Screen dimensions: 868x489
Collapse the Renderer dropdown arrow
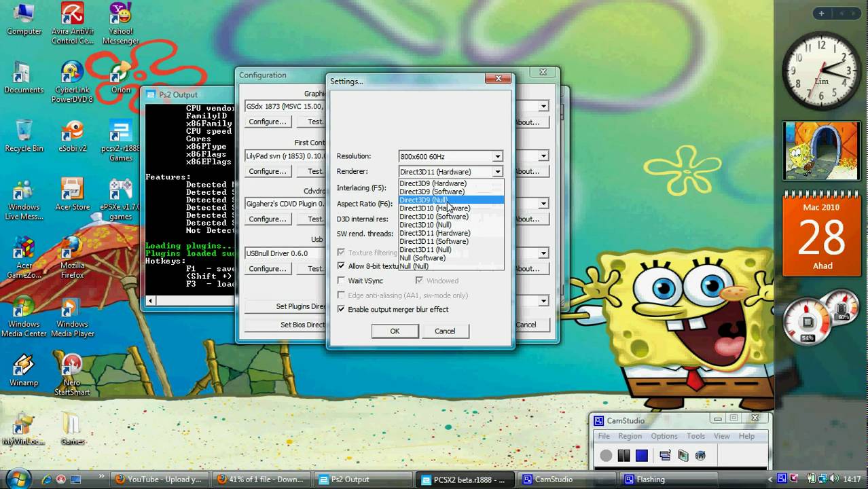(x=497, y=172)
